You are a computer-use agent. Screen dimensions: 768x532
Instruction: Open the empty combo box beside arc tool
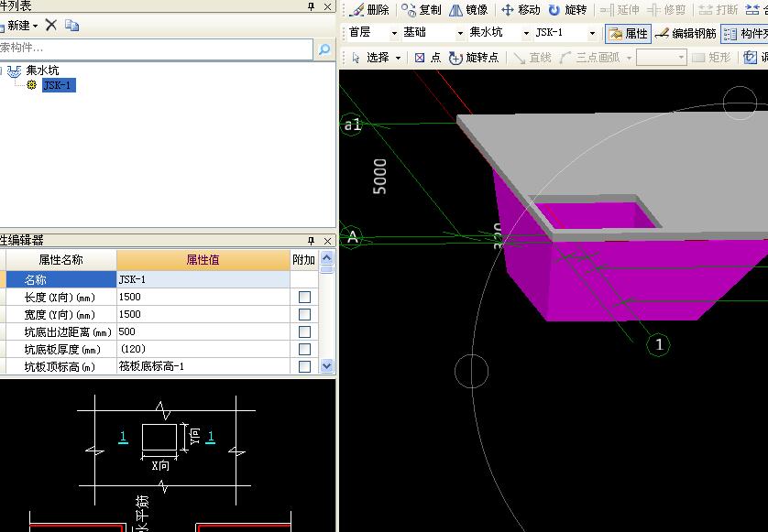point(661,58)
